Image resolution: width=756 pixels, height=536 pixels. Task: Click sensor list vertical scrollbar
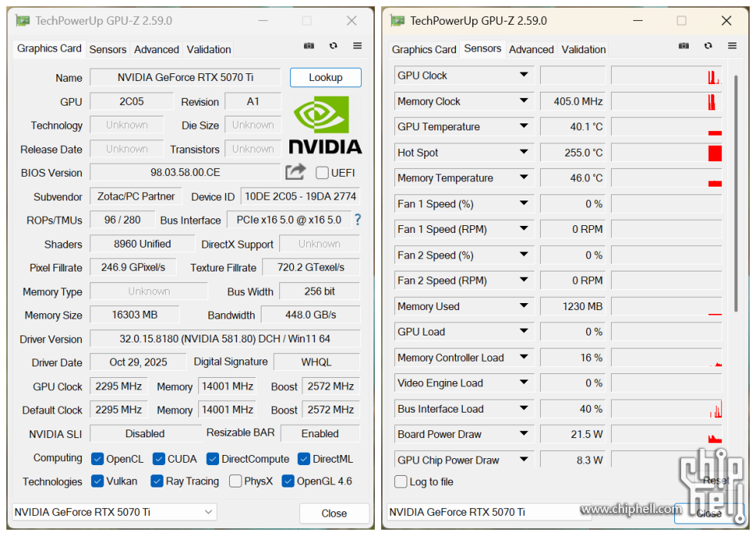coord(736,193)
